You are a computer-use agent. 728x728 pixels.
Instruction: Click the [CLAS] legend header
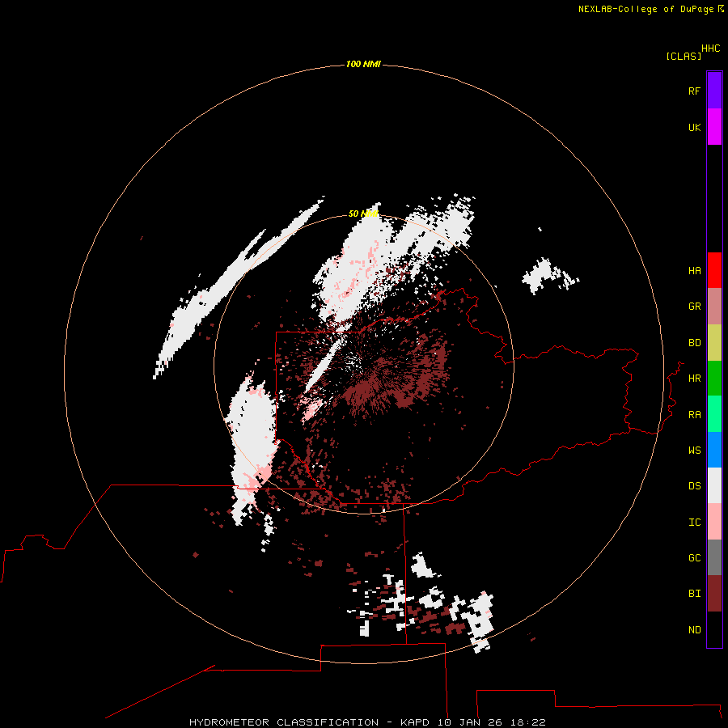click(684, 56)
